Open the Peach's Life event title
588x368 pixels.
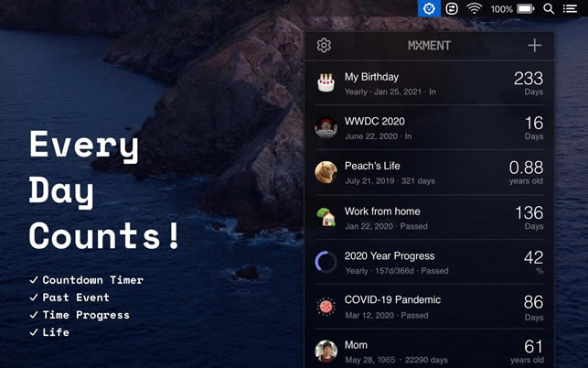(x=372, y=166)
